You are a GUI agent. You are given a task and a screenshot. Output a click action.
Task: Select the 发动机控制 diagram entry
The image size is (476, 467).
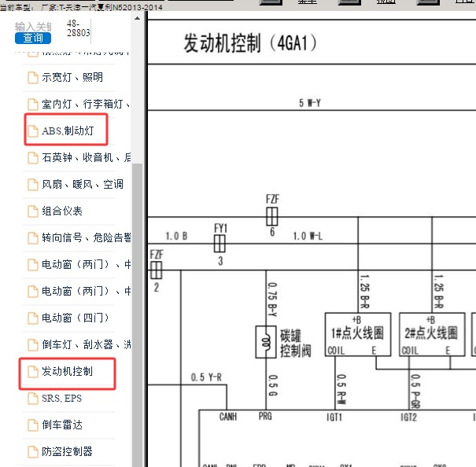pyautogui.click(x=67, y=371)
